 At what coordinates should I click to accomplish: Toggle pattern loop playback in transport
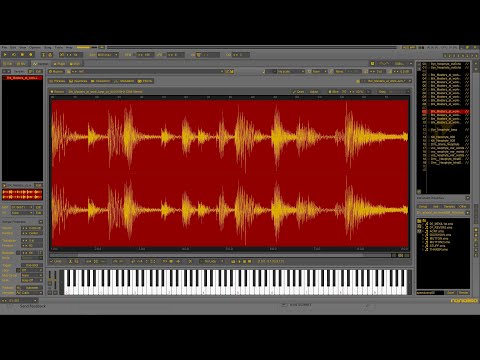pos(14,55)
